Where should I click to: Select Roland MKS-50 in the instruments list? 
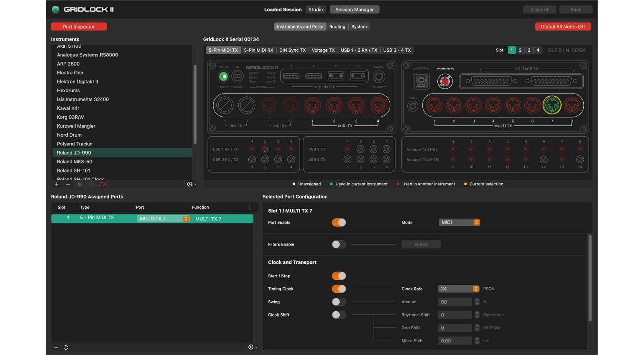(74, 162)
